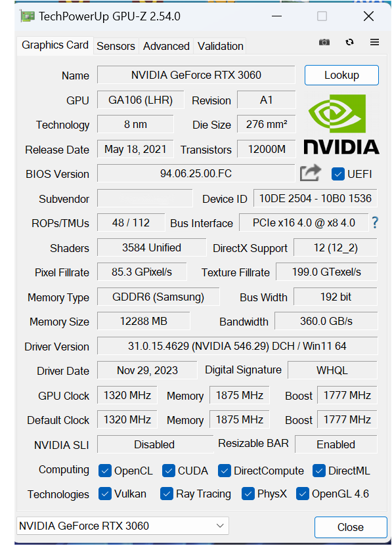Open the Advanced tab
Viewport: 392px width, 550px height.
tap(166, 46)
